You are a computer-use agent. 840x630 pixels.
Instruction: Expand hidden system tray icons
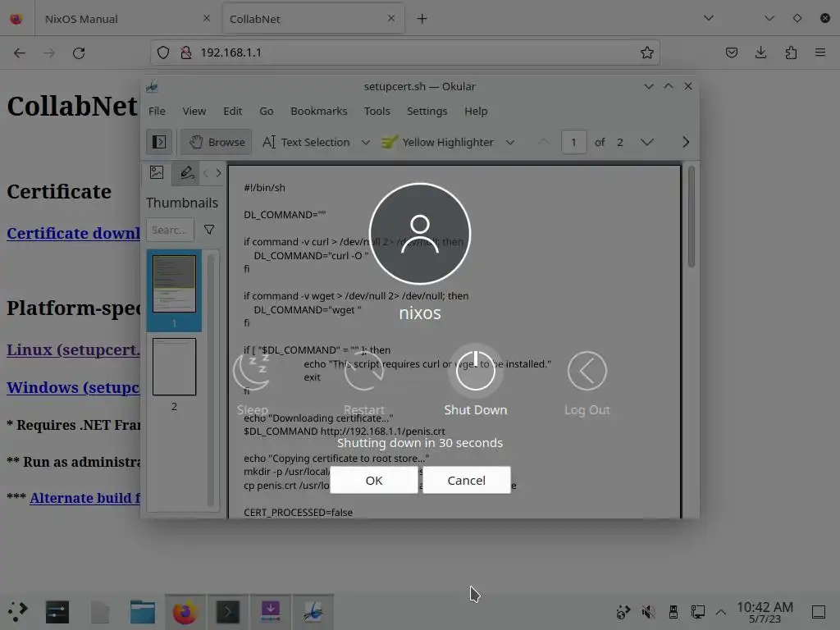click(x=720, y=612)
